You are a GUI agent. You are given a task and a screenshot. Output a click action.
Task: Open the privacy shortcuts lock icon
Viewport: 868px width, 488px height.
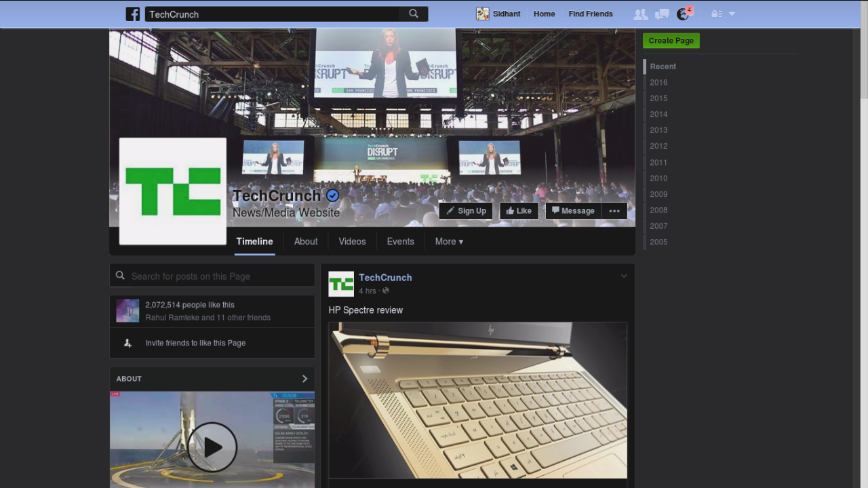[x=718, y=14]
